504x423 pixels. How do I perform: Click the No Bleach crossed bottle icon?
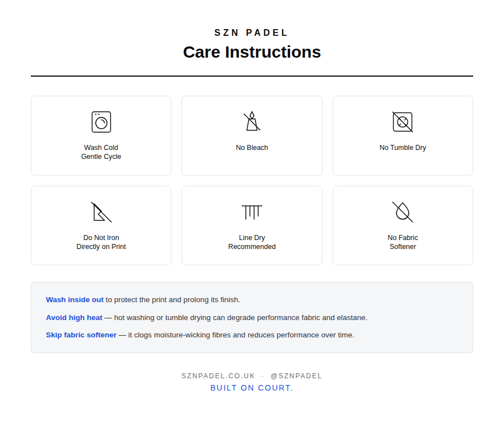tap(251, 121)
